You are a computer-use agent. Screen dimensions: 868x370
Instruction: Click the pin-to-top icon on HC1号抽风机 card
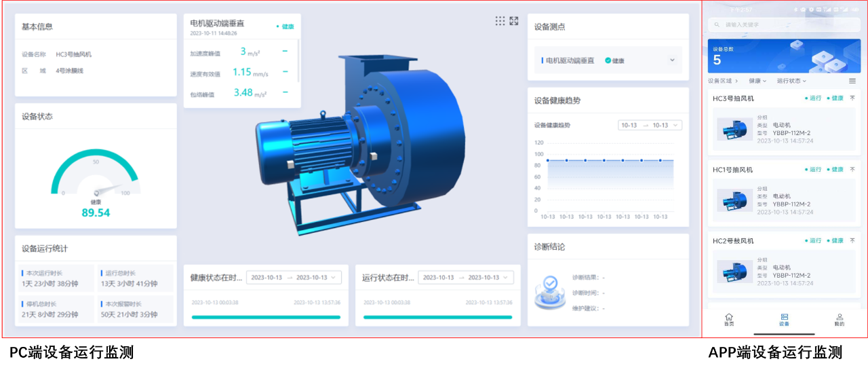pyautogui.click(x=852, y=170)
